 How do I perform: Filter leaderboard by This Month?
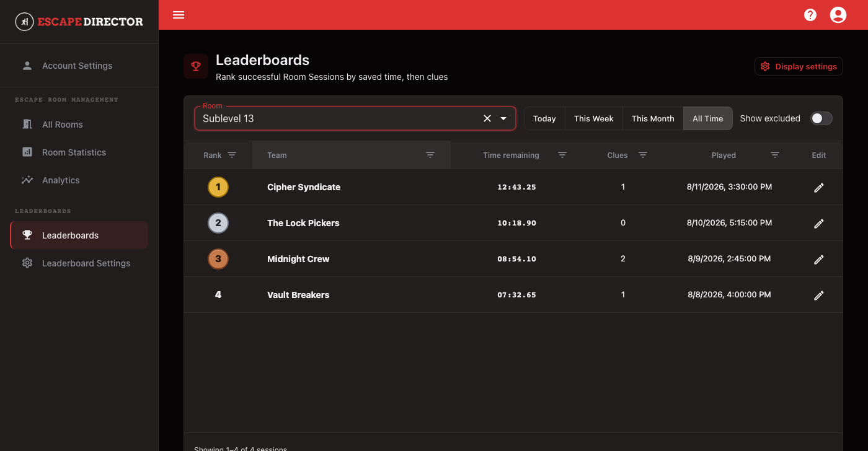[653, 118]
